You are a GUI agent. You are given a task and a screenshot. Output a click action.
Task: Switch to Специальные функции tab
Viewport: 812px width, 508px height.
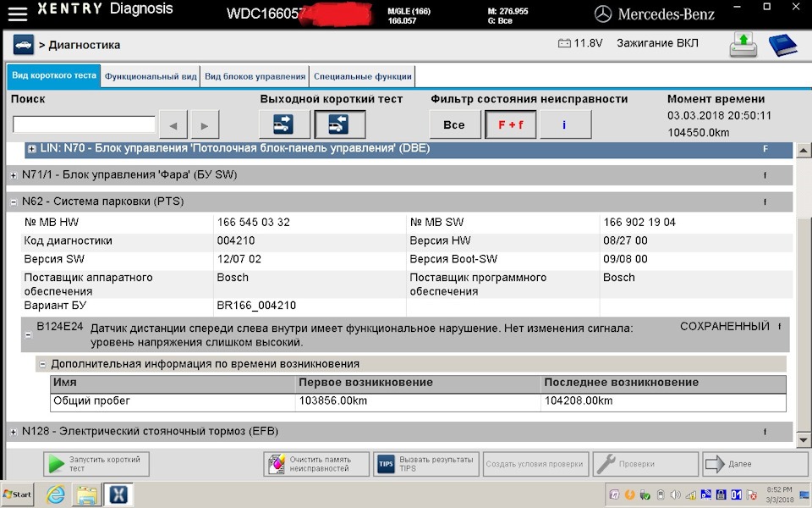(x=363, y=77)
